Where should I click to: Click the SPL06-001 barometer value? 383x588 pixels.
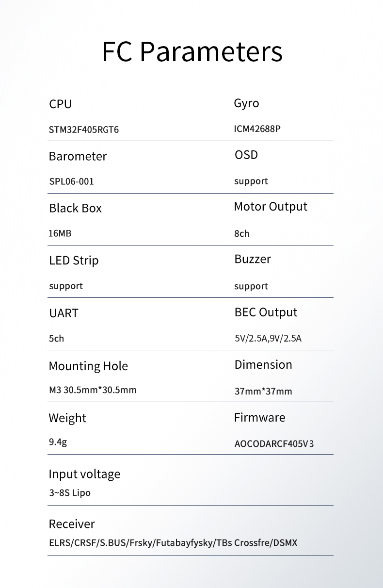click(x=71, y=181)
